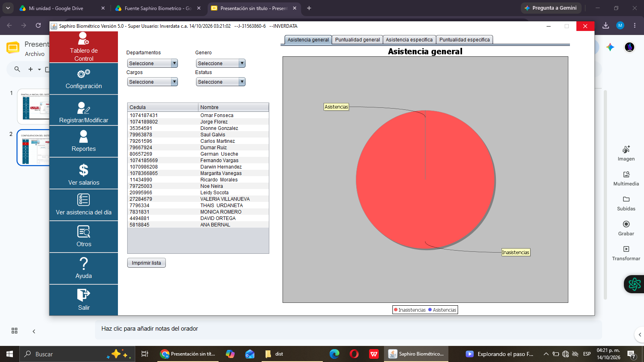This screenshot has width=644, height=362.
Task: Click the Cedula column header
Action: [x=163, y=107]
